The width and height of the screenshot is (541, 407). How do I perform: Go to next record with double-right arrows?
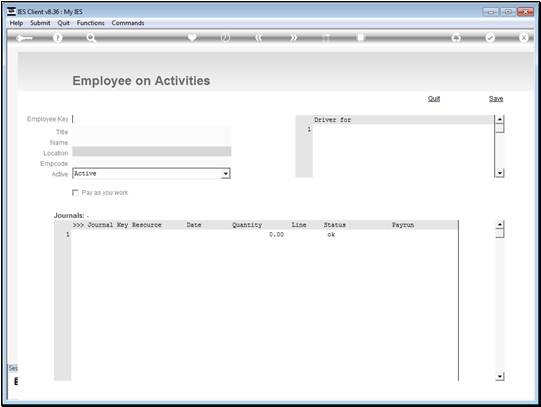point(293,38)
